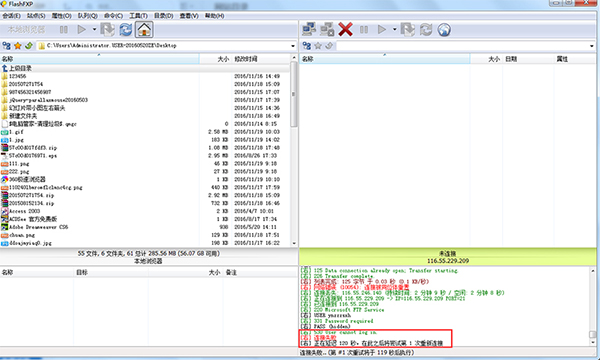
Task: Click the local pane orange favorites star
Action: [x=18, y=46]
